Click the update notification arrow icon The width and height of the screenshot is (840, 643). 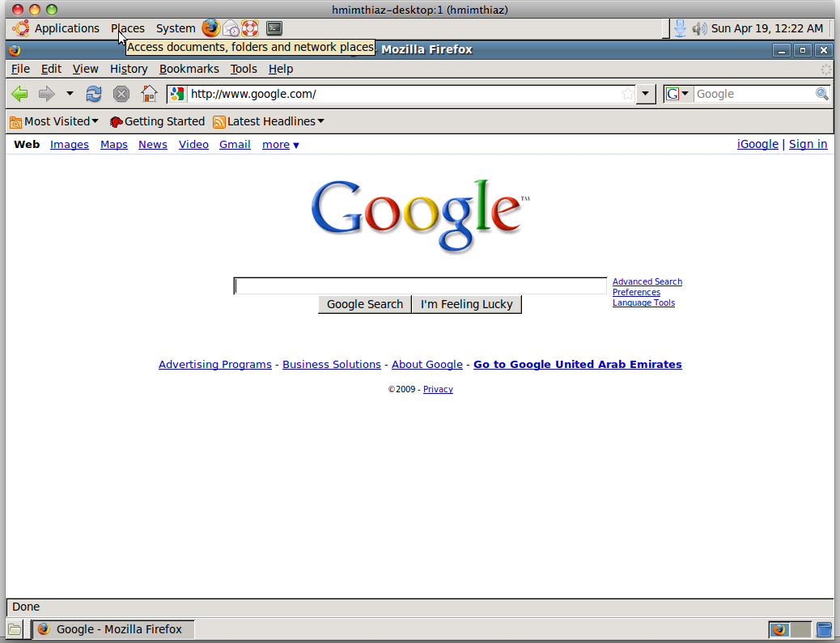[680, 28]
